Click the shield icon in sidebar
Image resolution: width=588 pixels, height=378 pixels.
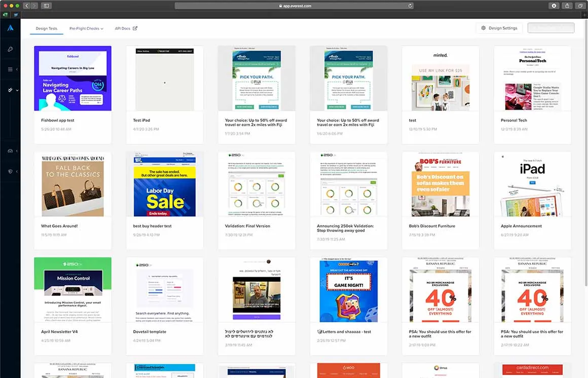(x=10, y=171)
